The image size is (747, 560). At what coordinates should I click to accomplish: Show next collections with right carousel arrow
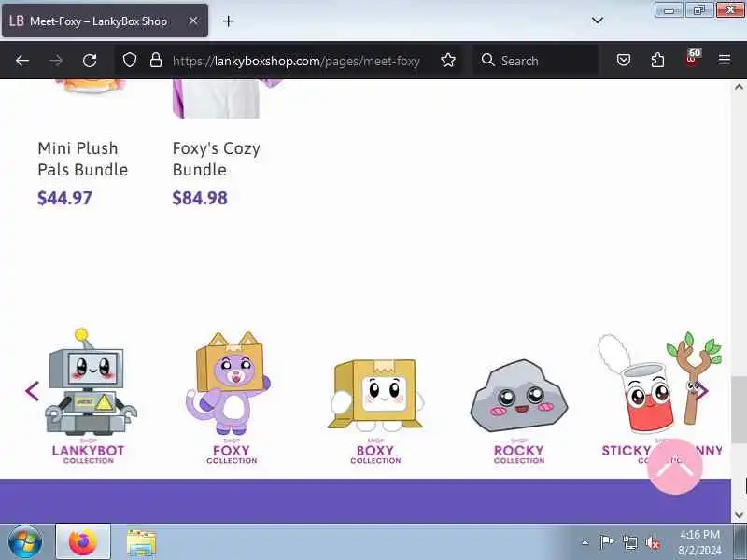[702, 391]
